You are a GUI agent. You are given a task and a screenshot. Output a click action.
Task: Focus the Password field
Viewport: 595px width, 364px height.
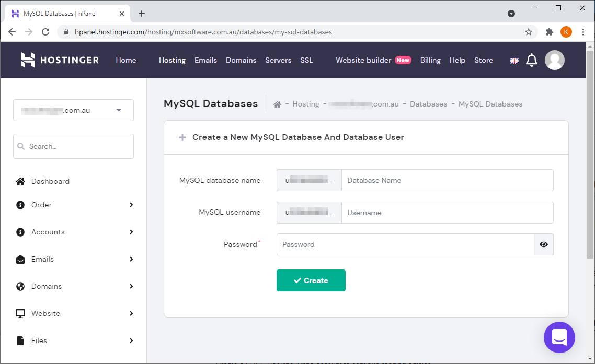405,244
